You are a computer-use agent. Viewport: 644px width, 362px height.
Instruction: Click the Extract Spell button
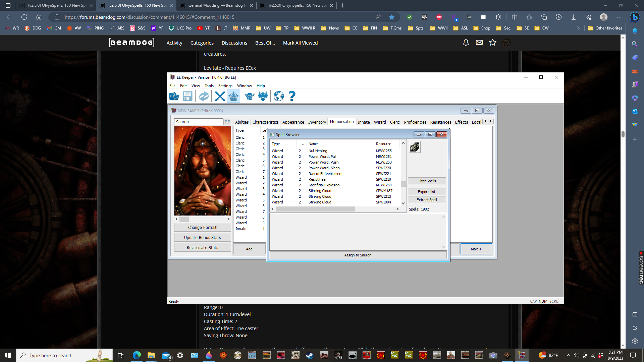427,200
